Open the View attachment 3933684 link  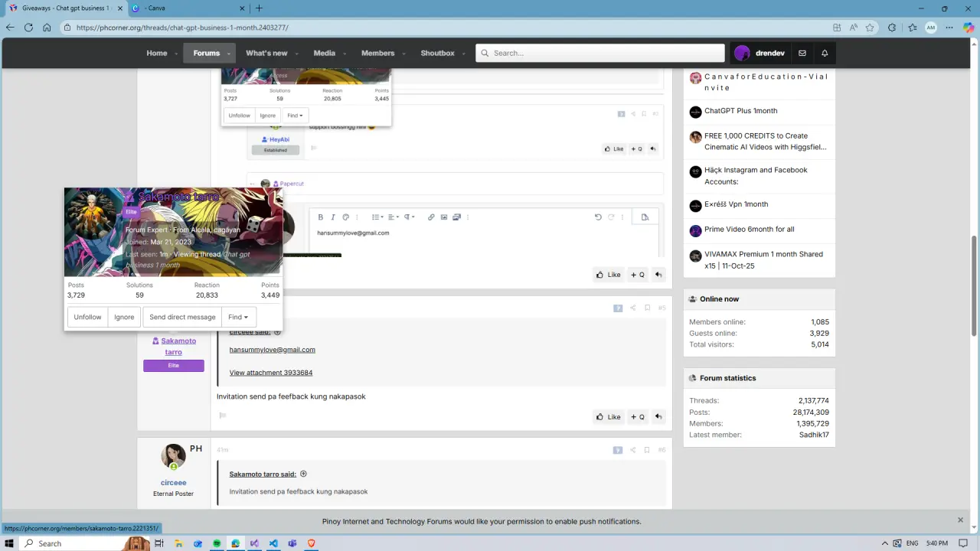(271, 373)
